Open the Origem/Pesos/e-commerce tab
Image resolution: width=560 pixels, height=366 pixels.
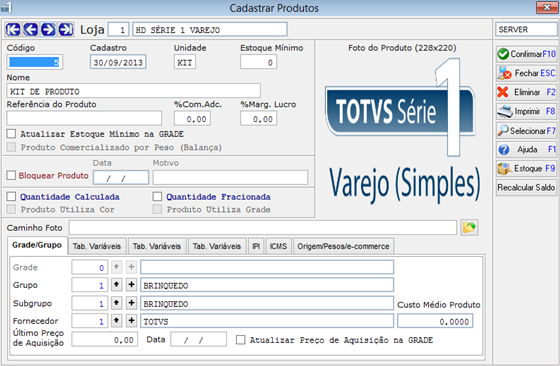(x=343, y=246)
